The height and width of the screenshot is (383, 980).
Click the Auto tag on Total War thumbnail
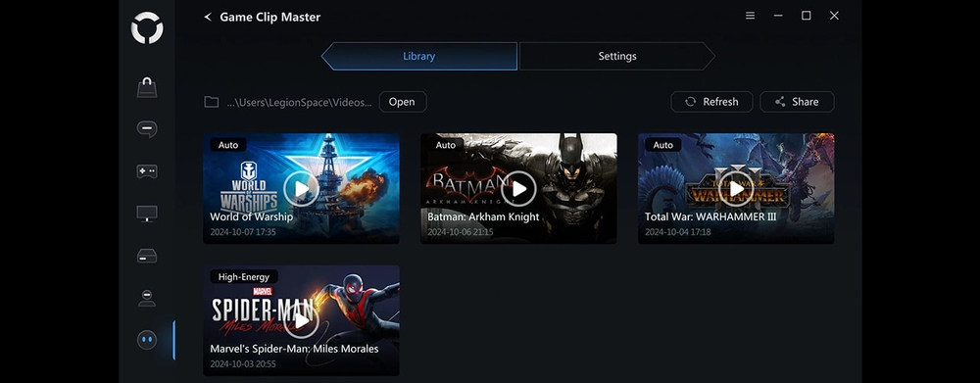663,145
